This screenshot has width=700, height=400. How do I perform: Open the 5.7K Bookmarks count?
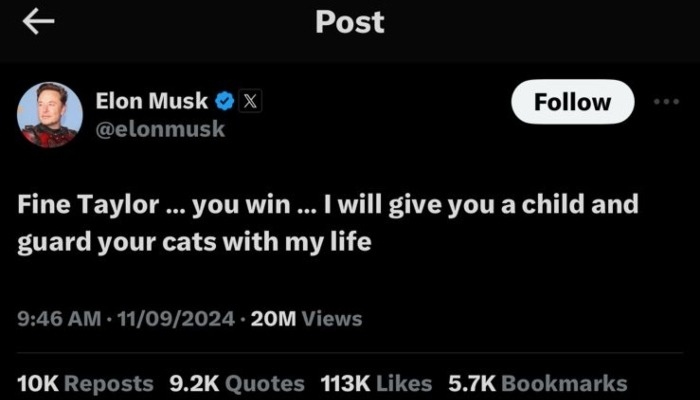538,384
